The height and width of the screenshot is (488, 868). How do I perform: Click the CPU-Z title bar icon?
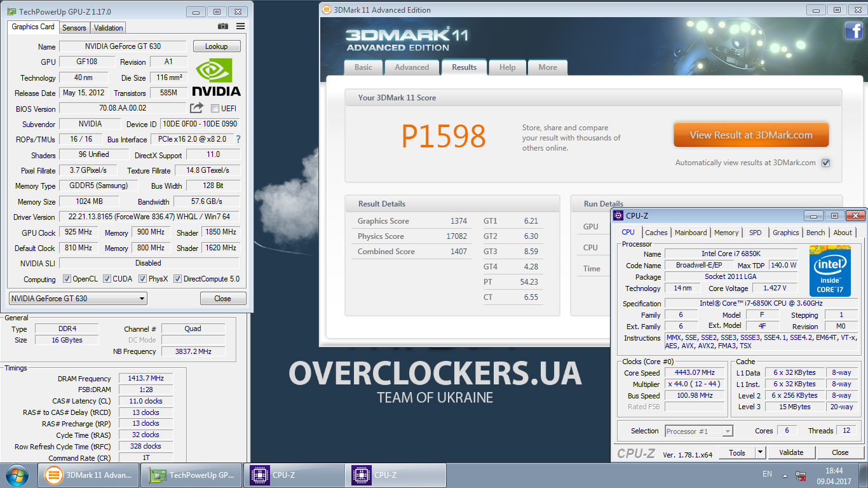click(619, 215)
